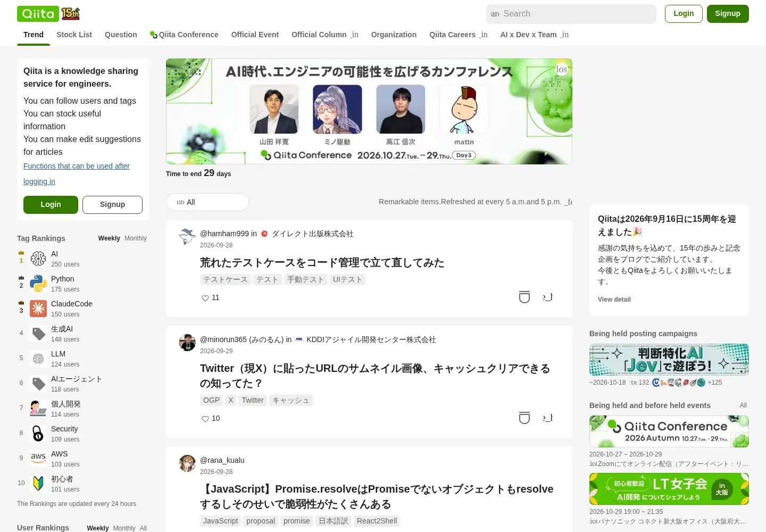
Task: Open the Official Event tab
Action: click(x=255, y=35)
